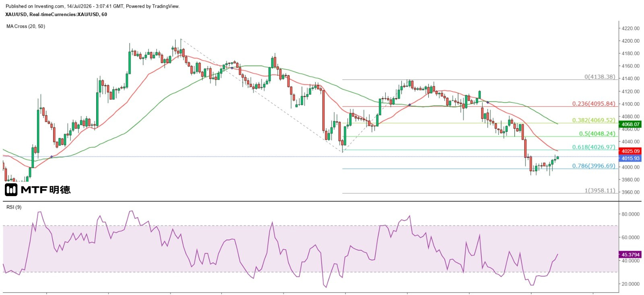Select the 0.382(4069.52) Fibonacci level label
Image resolution: width=644 pixels, height=295 pixels.
click(594, 120)
